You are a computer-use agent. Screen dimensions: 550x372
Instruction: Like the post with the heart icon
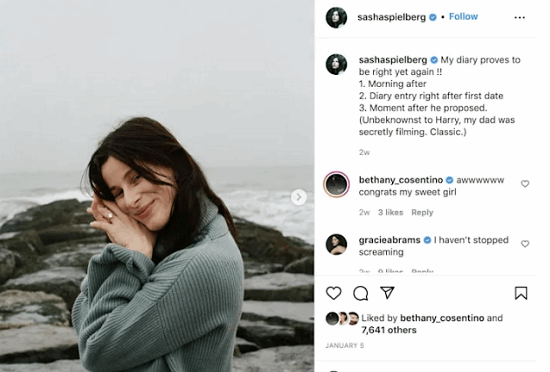pyautogui.click(x=333, y=293)
